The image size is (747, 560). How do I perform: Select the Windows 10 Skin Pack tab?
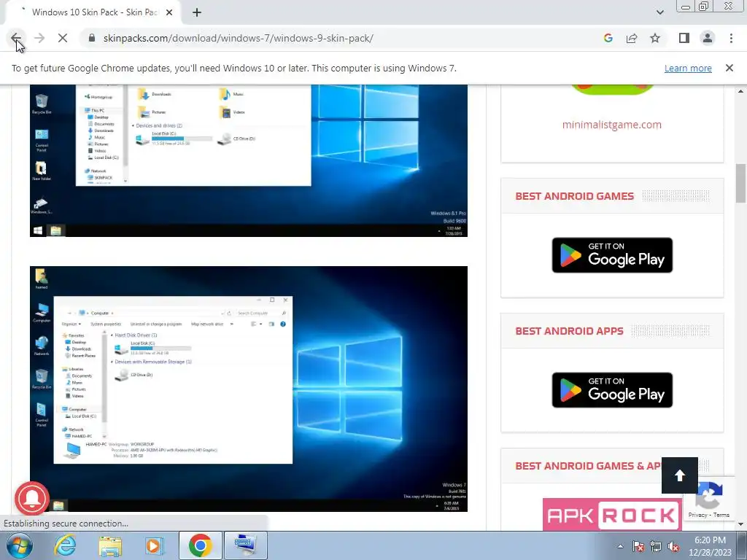[x=93, y=12]
